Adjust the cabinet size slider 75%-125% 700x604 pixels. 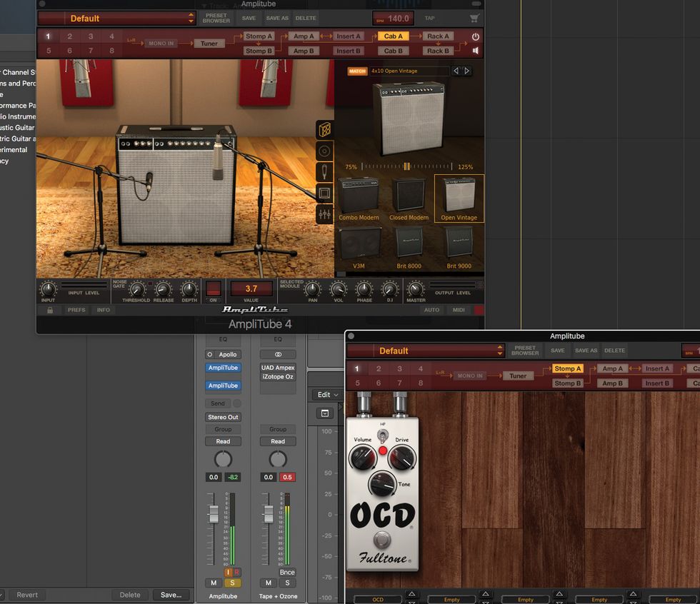pos(406,166)
